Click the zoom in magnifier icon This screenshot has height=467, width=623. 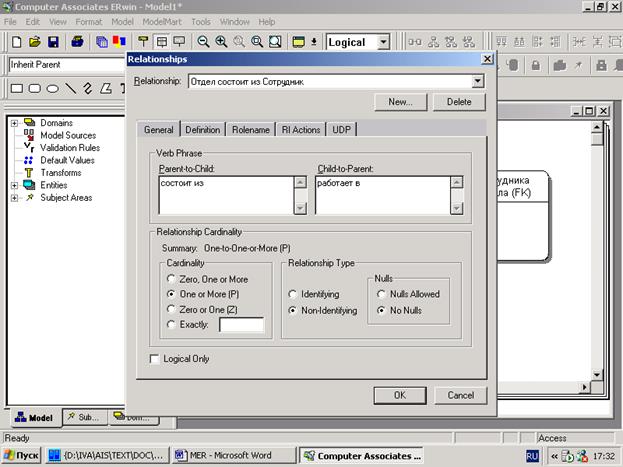[222, 42]
